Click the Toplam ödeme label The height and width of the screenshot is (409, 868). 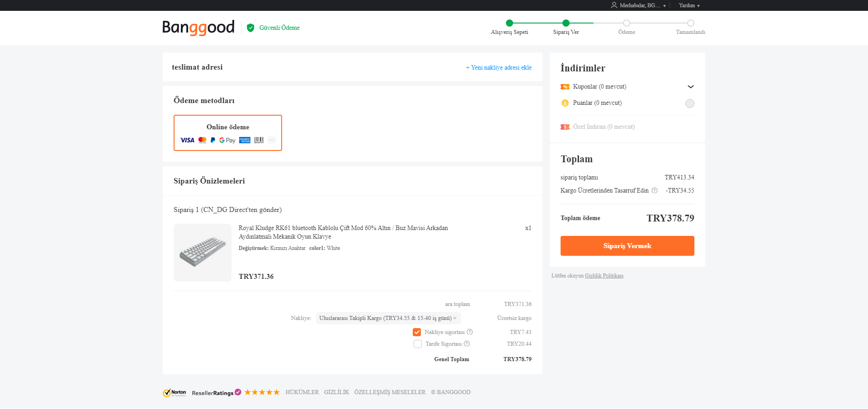pyautogui.click(x=580, y=218)
